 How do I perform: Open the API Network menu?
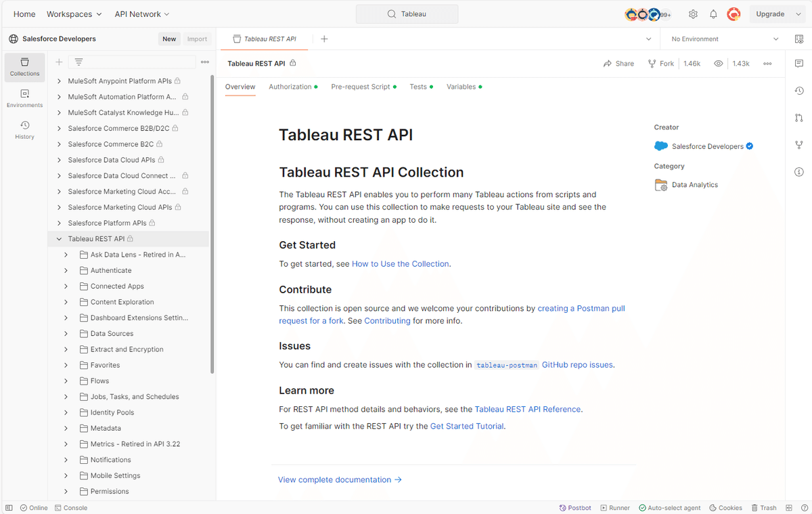141,14
